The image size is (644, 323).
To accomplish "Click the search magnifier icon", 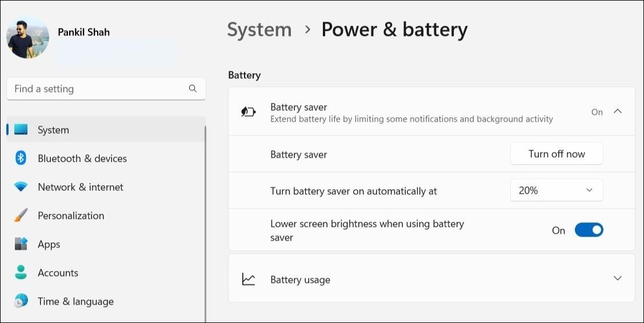I will tap(193, 89).
